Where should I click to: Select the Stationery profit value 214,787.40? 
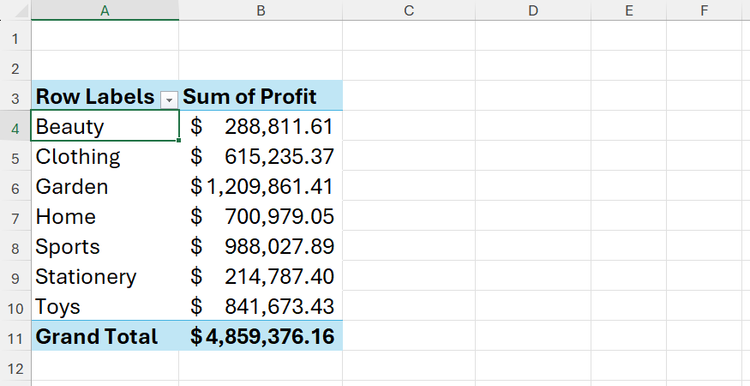click(261, 276)
